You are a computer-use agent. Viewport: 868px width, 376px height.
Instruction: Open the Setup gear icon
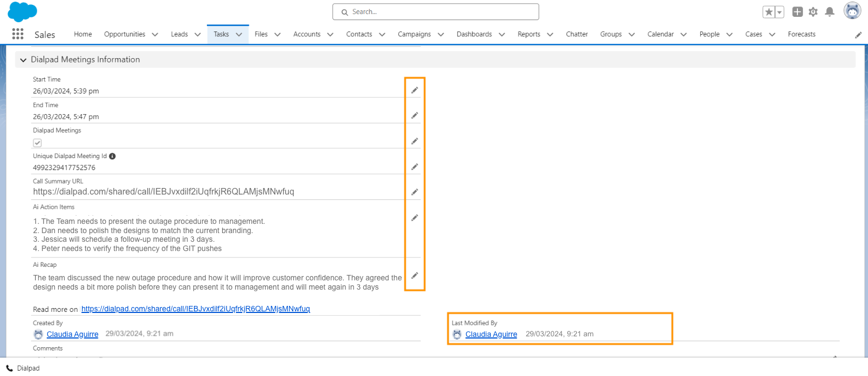pos(813,11)
